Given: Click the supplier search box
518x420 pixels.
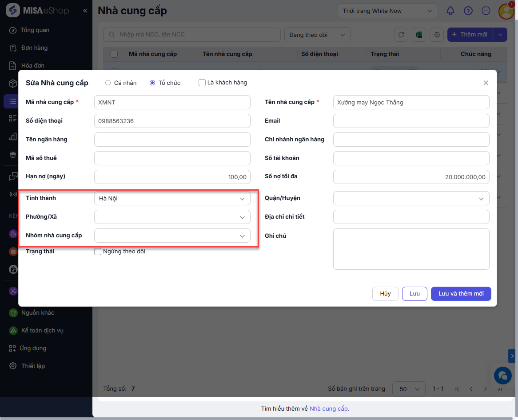Looking at the screenshot, I should click(191, 35).
